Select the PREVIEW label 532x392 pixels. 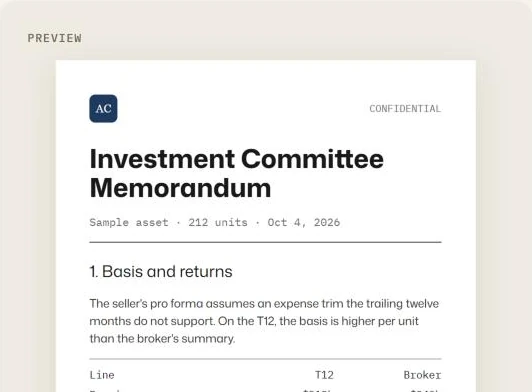[x=55, y=38]
